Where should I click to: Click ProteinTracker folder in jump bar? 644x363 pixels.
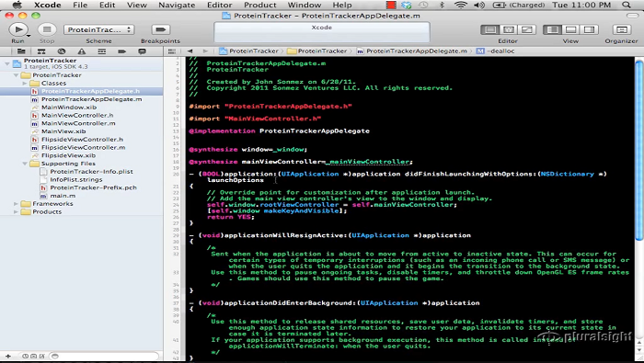click(317, 51)
